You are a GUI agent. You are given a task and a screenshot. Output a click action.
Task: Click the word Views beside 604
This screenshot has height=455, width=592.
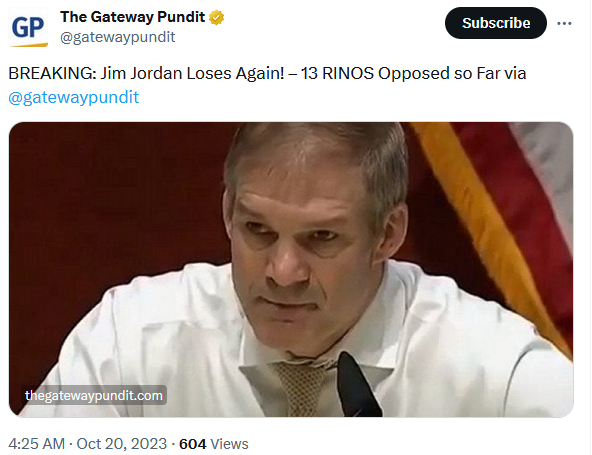pyautogui.click(x=229, y=444)
